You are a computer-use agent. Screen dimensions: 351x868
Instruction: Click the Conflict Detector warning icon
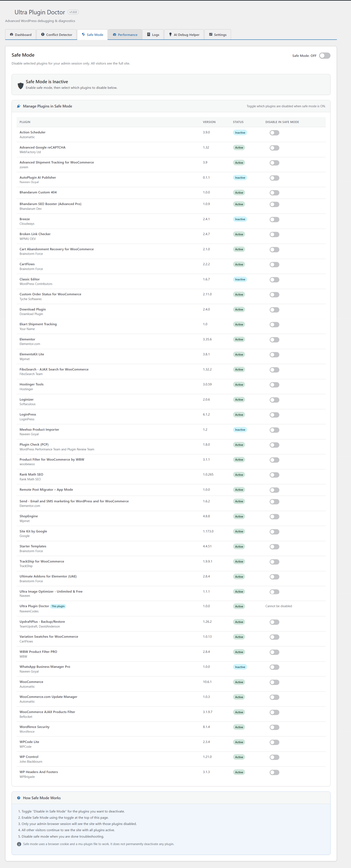click(43, 34)
